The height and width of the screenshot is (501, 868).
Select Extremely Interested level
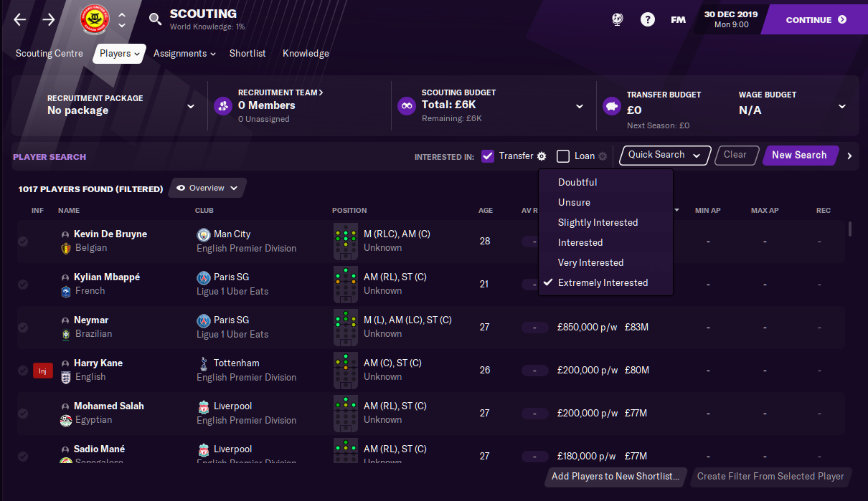pos(606,282)
